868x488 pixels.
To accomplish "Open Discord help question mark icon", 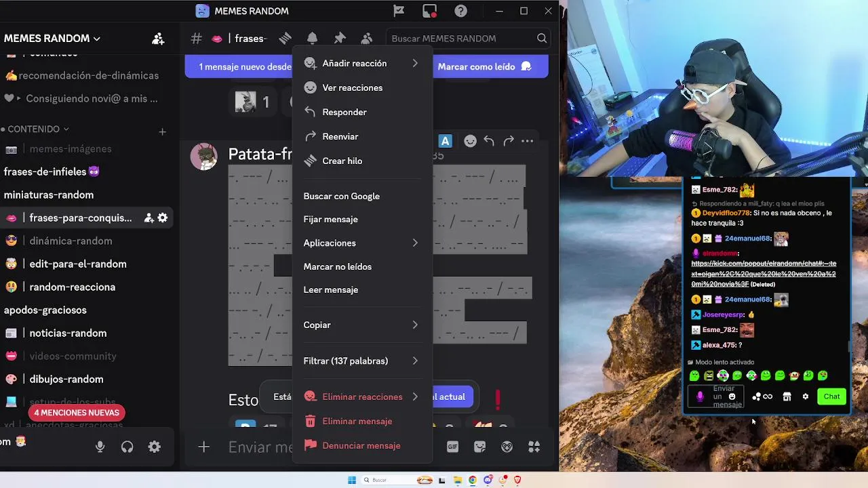I will 461,11.
